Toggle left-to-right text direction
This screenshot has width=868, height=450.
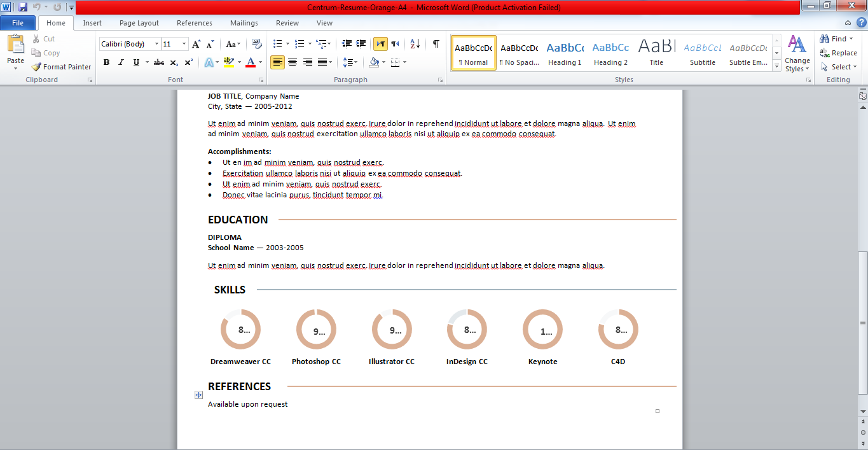pos(380,44)
